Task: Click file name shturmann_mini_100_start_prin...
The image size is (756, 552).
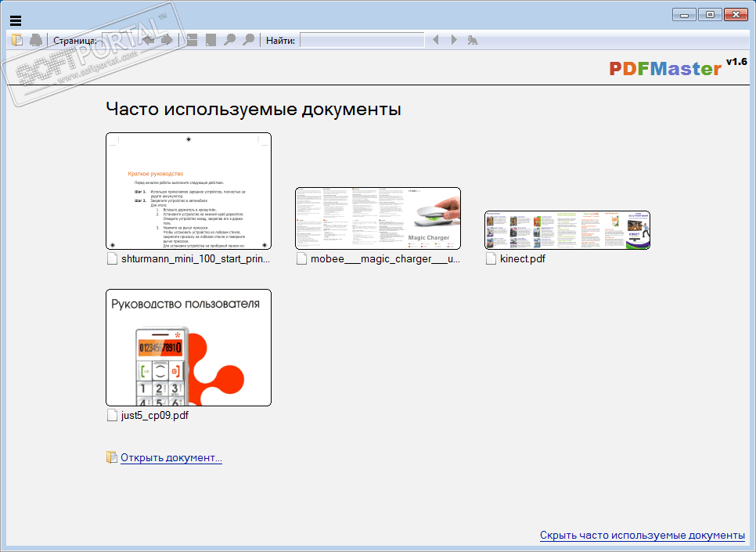Action: [196, 258]
